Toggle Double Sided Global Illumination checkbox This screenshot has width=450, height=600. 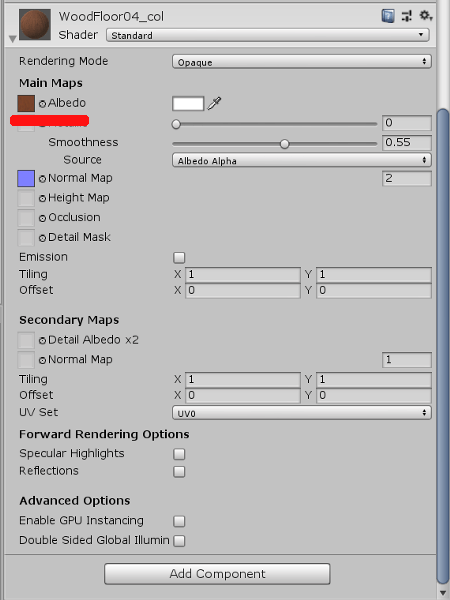click(179, 541)
